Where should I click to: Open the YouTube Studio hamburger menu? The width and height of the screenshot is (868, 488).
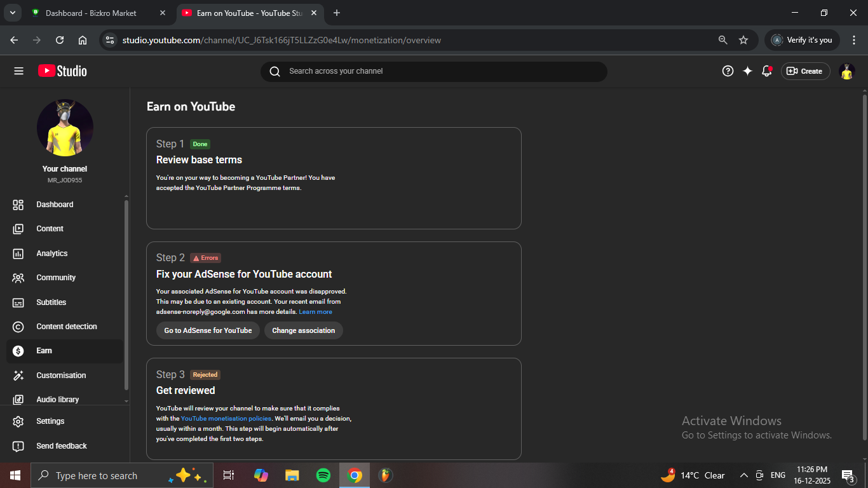[x=18, y=71]
